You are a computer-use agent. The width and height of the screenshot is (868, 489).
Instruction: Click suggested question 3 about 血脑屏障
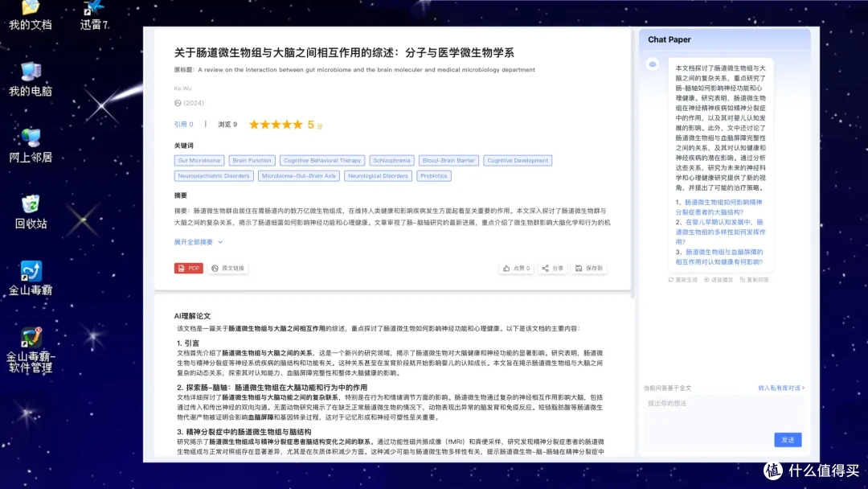coord(719,257)
